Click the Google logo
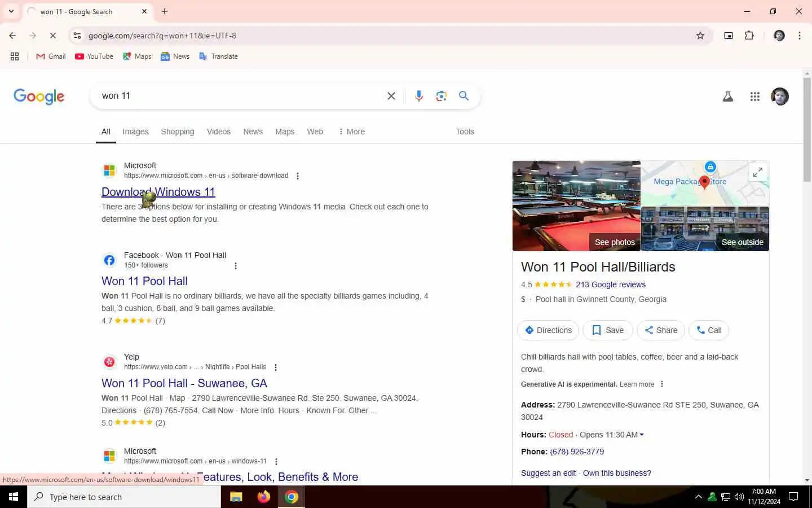Image resolution: width=812 pixels, height=508 pixels. click(39, 97)
